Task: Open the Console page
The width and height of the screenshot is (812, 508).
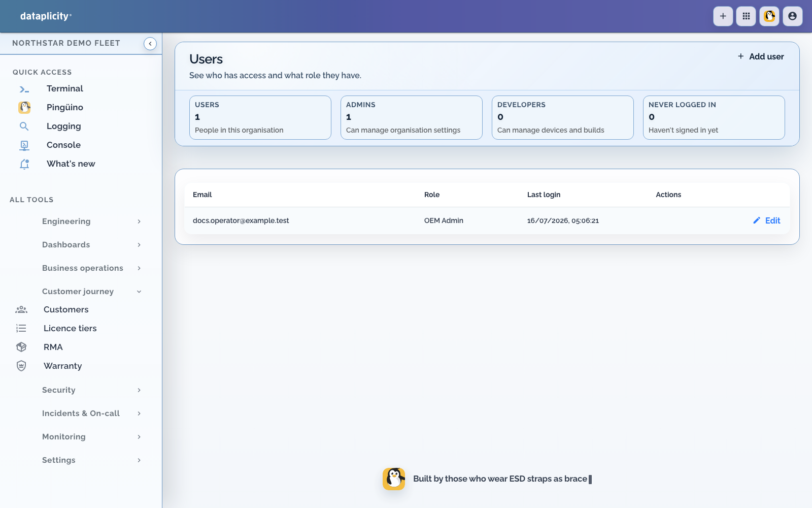Action: pos(63,145)
